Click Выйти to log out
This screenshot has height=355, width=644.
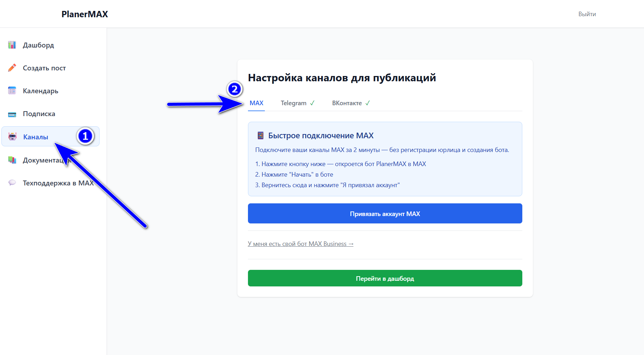pyautogui.click(x=587, y=14)
